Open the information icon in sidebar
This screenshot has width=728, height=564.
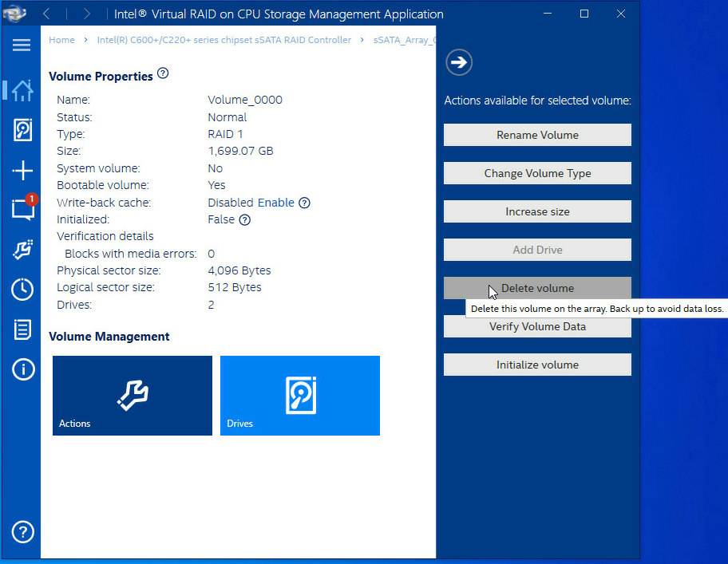(x=22, y=369)
